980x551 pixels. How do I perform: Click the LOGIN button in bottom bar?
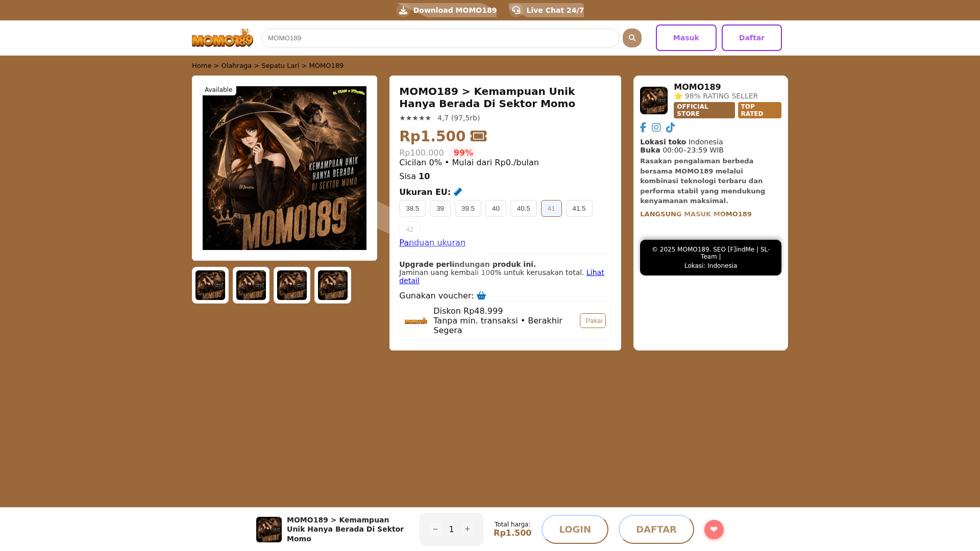click(575, 530)
